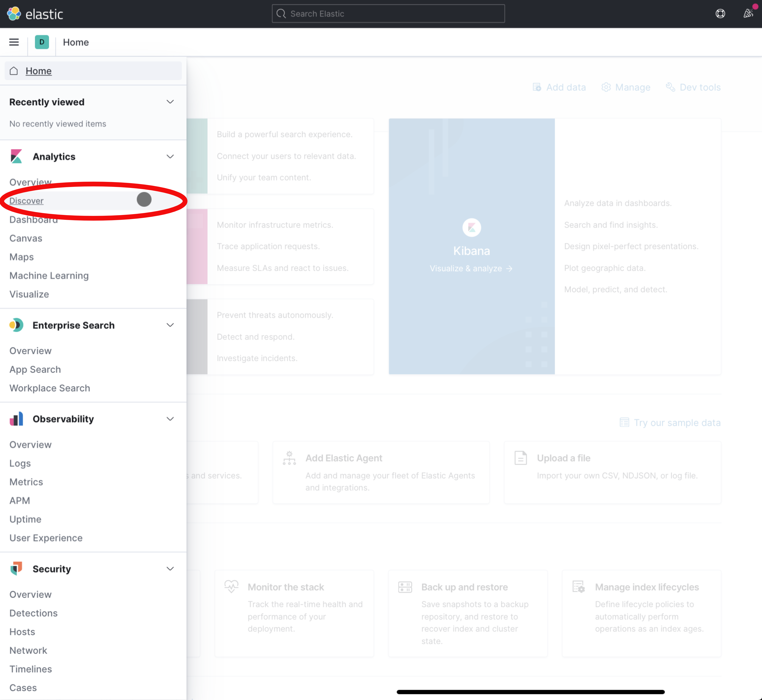Click the Add data icon
The width and height of the screenshot is (762, 700).
pyautogui.click(x=536, y=87)
